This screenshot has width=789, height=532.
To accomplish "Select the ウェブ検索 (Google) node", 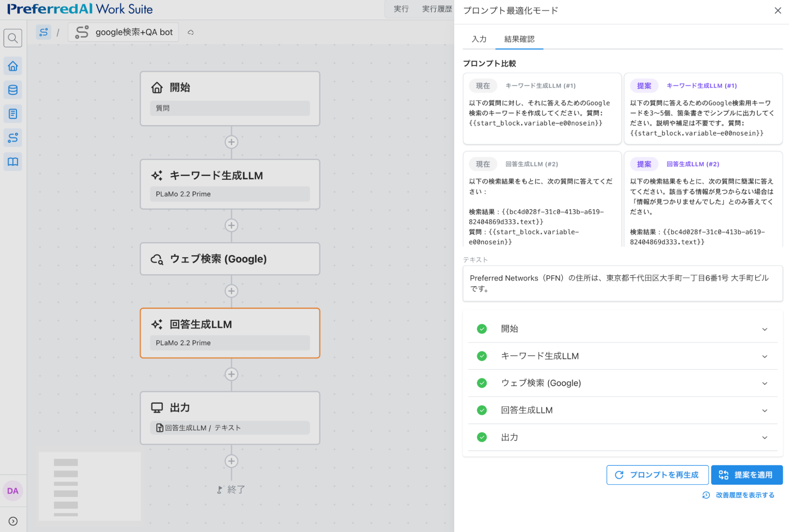I will (230, 259).
